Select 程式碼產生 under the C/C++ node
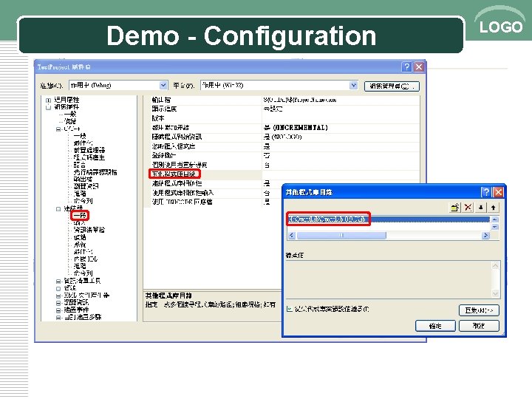 (89, 157)
